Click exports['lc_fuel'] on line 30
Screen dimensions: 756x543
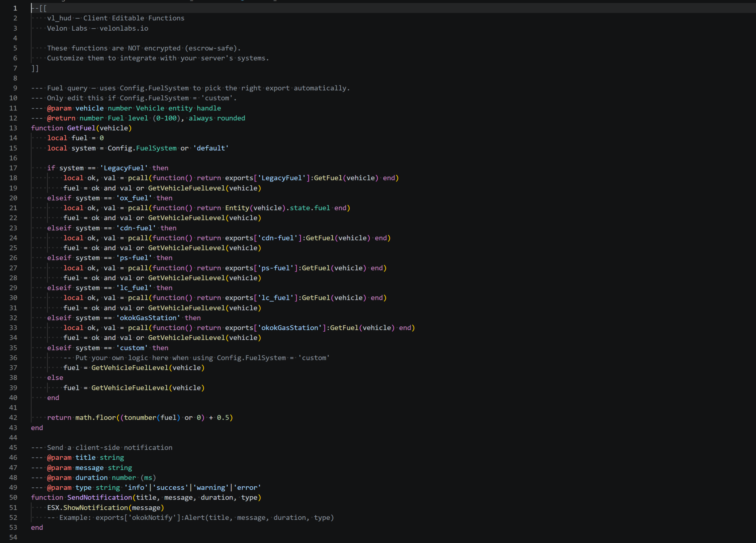coord(262,298)
